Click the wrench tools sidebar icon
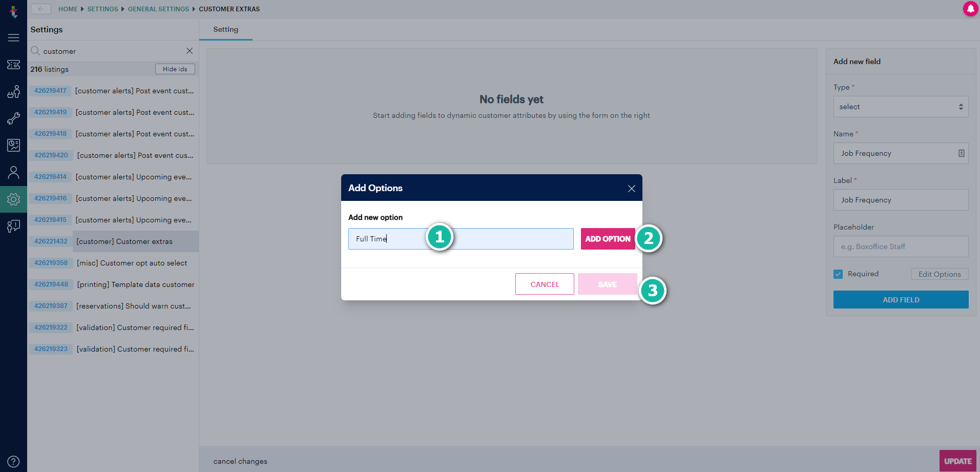The width and height of the screenshot is (980, 472). [x=13, y=118]
